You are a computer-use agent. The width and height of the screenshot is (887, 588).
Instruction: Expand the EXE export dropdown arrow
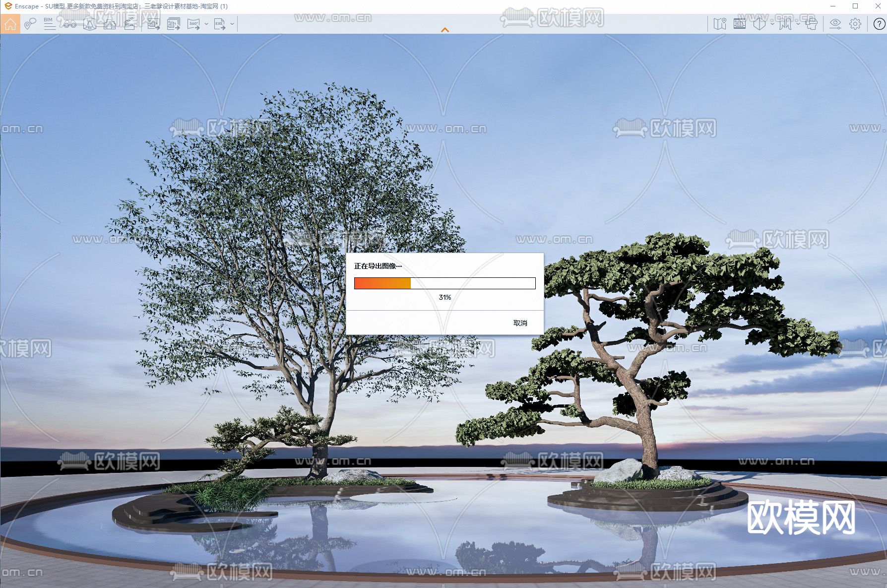(x=232, y=23)
